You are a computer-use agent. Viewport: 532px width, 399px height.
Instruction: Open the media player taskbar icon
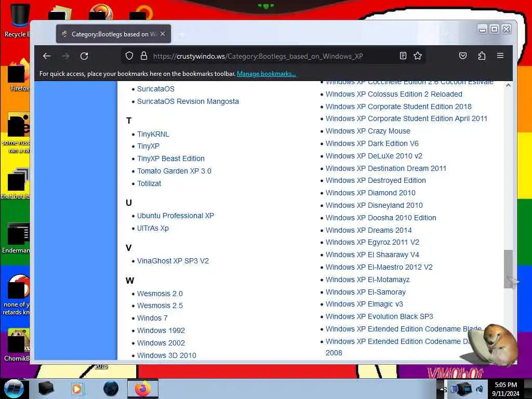click(77, 389)
